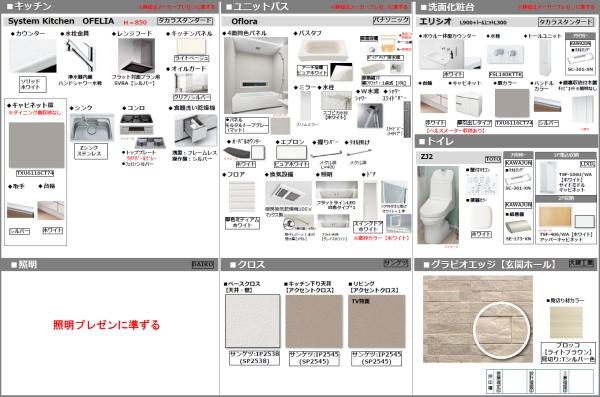Click the red 照明プレゼンに準ずる note
Viewport: 600px width, 397px height.
(106, 325)
